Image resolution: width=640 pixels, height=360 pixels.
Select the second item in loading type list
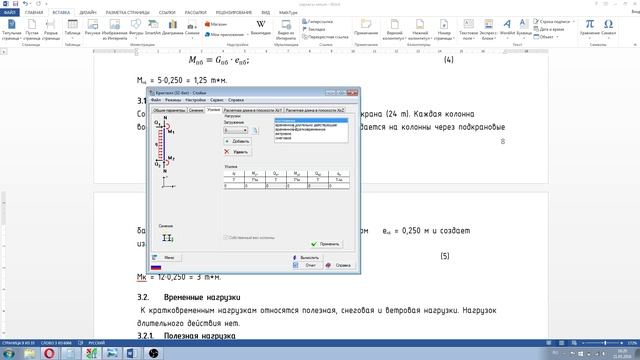[311, 125]
